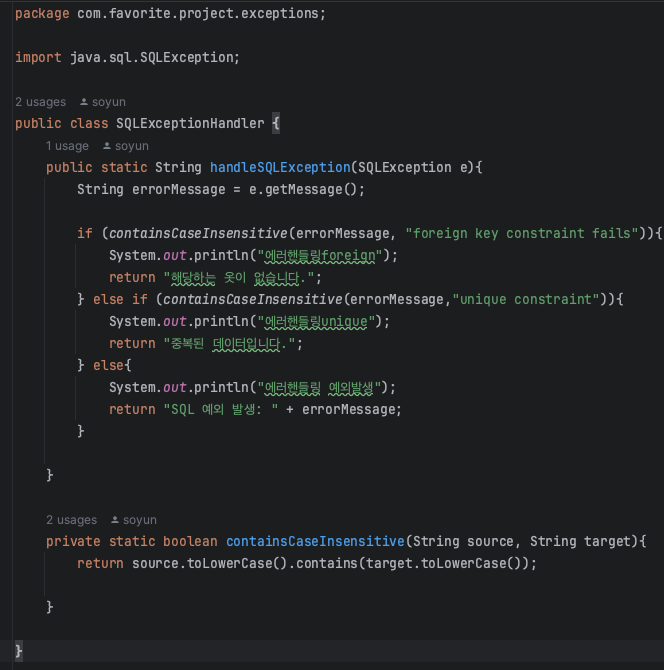This screenshot has width=664, height=670.
Task: Click e.getMessage() call
Action: tap(306, 189)
